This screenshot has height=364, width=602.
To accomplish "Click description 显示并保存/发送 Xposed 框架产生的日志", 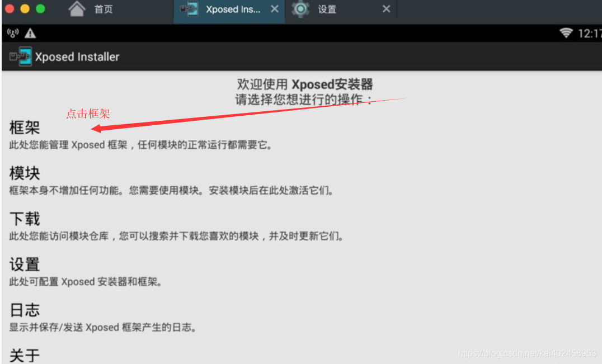I will pos(103,327).
